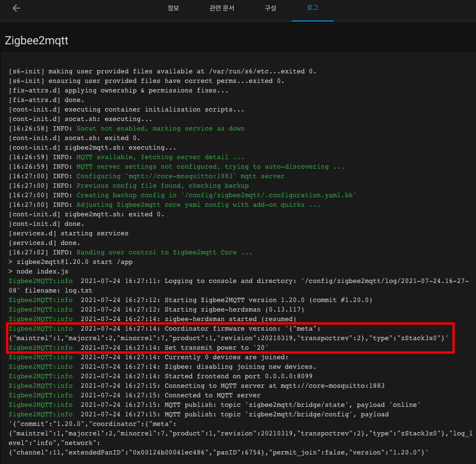Select the 로그 tab
The image size is (476, 464).
pyautogui.click(x=313, y=8)
